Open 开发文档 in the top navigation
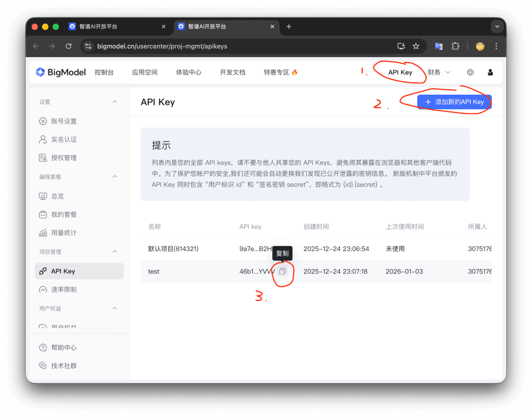Screen dimensions: 532x417 click(x=233, y=72)
